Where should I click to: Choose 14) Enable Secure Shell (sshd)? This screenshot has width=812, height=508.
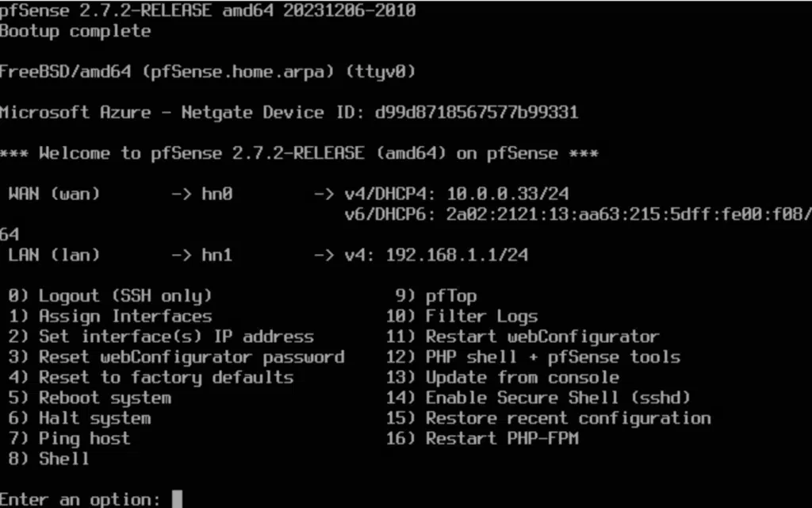coord(538,398)
